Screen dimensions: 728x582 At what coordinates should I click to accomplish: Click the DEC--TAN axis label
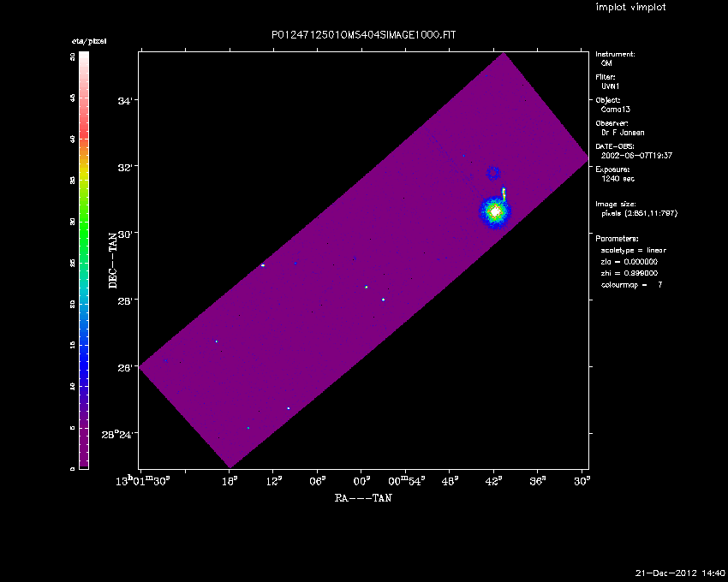(x=113, y=261)
